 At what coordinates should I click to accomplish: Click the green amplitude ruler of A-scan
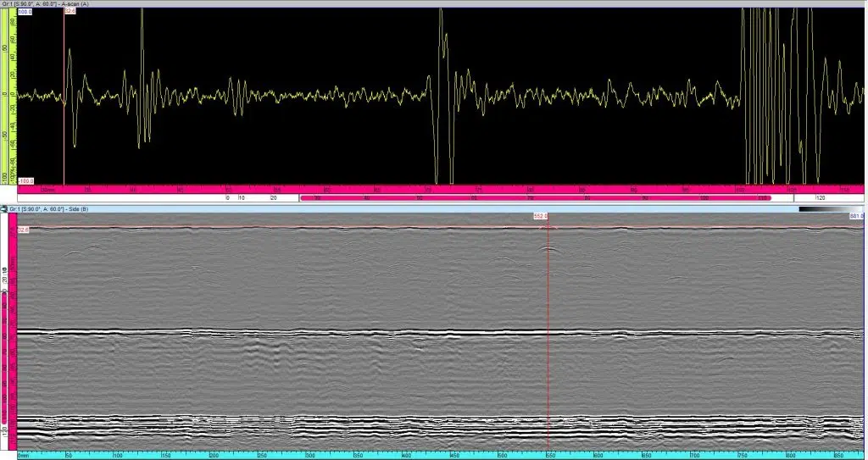pyautogui.click(x=11, y=93)
